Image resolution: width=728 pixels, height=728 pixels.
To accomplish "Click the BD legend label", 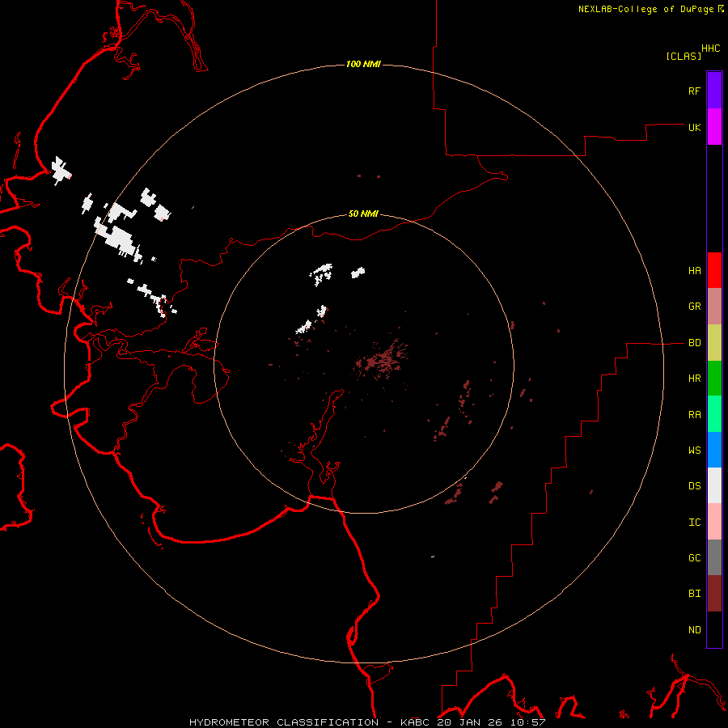I will tap(694, 343).
